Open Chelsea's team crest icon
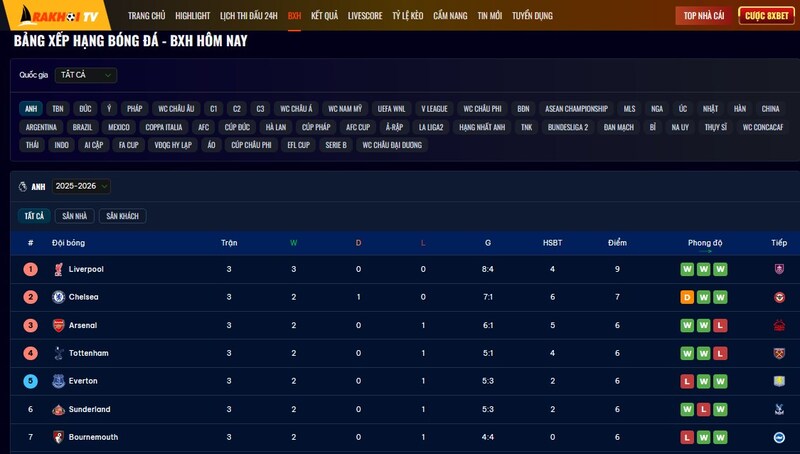The image size is (800, 454). [59, 297]
